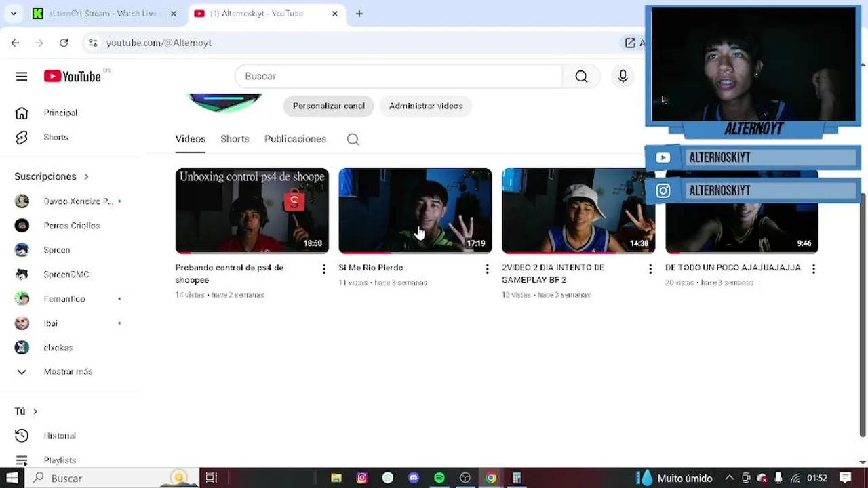Open Task View on taskbar
Viewport: 868px width, 488px height.
[x=211, y=478]
